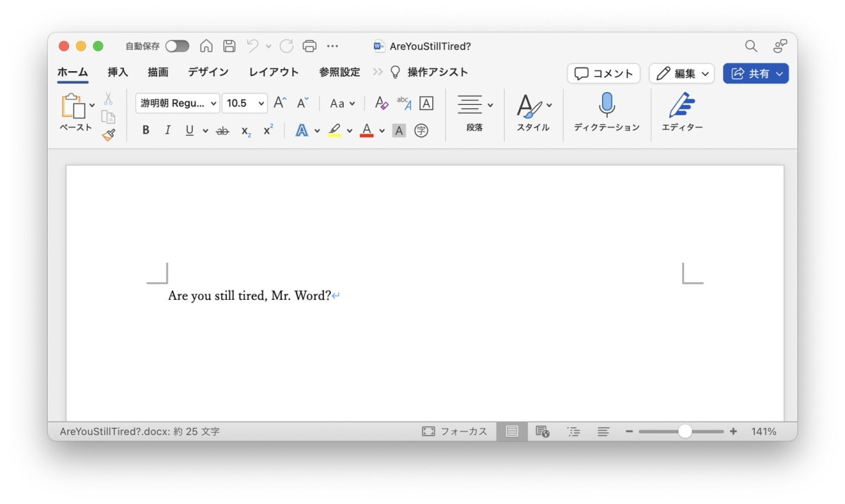Toggle AutoSave (自動保存) switch
The image size is (845, 504).
click(177, 46)
